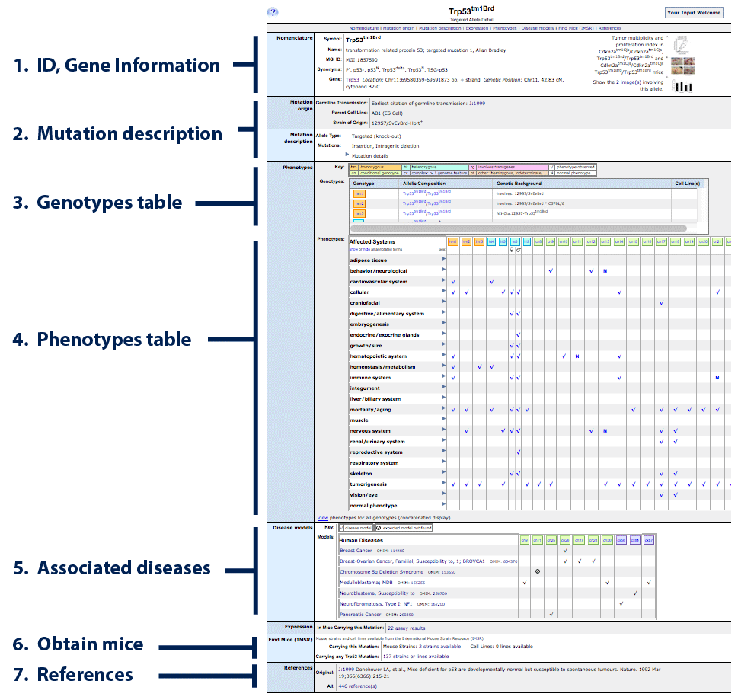Select the cn17 column header in phenotypes grid
738x700 pixels.
(661, 241)
